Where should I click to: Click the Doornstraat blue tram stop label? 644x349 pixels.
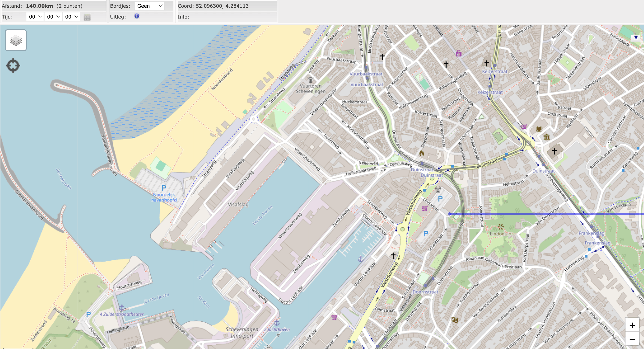pos(425,292)
